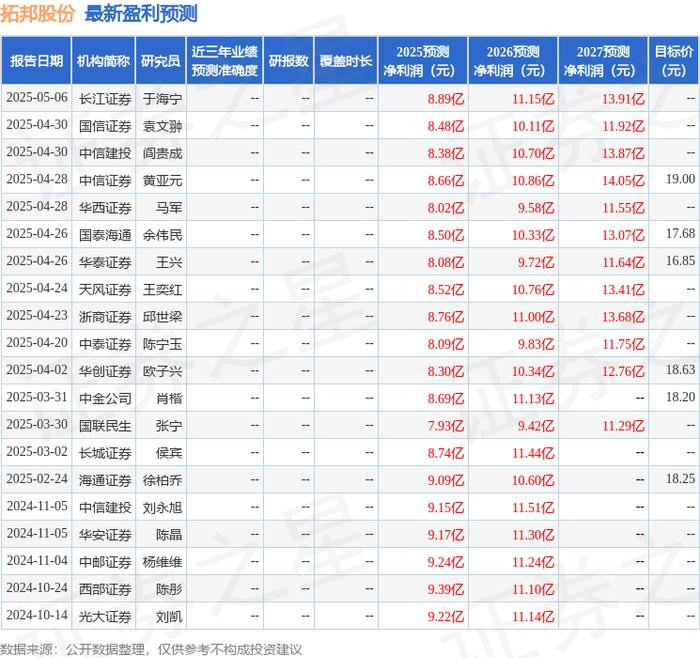Click the 8.89亿 profit value
This screenshot has height=658, width=700.
[x=446, y=99]
